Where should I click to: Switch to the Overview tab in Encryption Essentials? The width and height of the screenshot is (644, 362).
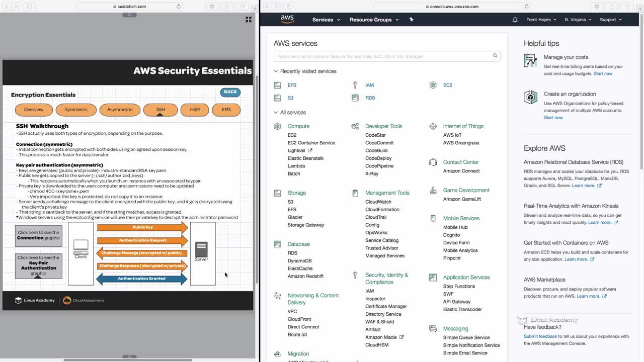pos(34,110)
